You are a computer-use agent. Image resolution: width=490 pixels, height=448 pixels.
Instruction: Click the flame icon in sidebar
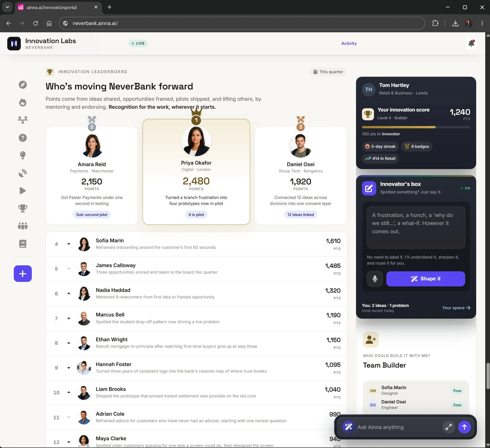point(23,102)
